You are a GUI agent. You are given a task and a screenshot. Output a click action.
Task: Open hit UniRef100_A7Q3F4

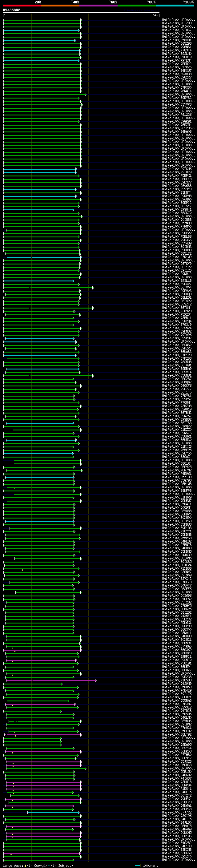177,50
